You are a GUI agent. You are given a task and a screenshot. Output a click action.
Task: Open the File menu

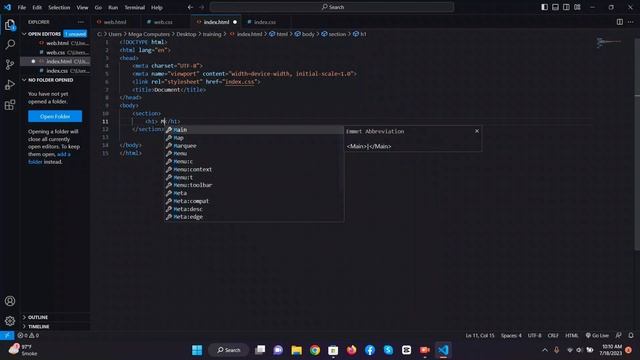[x=22, y=7]
